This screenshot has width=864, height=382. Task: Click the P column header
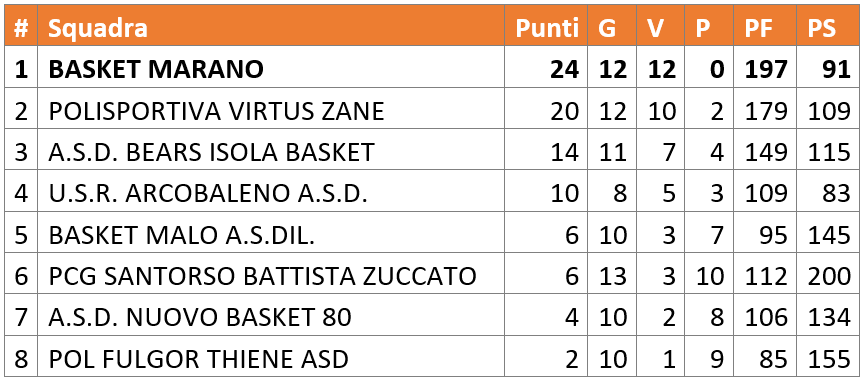703,28
